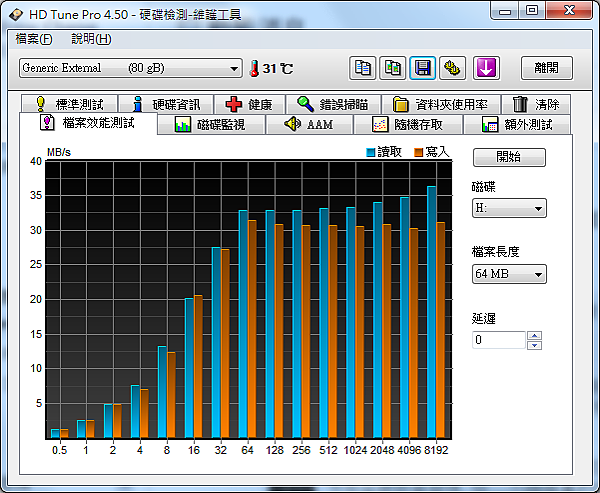Image resolution: width=600 pixels, height=493 pixels.
Task: Click the 31 ℃ temperature reading
Action: (278, 69)
